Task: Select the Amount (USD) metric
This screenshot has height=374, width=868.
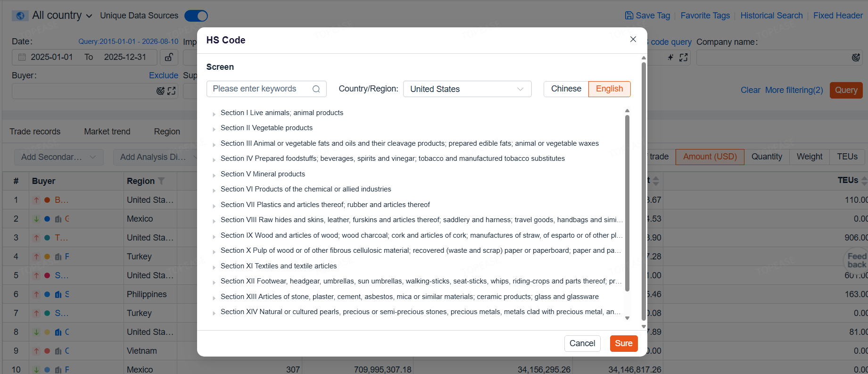Action: point(710,157)
